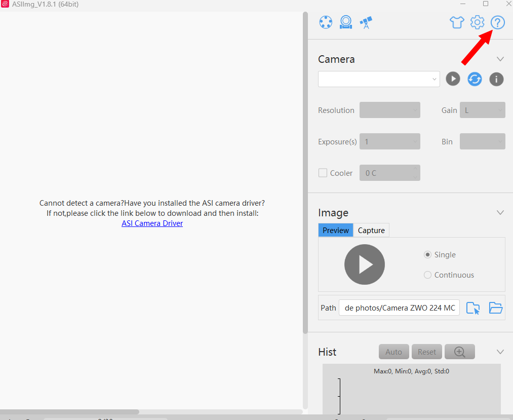Click the ASIImg app logo in title bar
This screenshot has width=513, height=420.
[5, 4]
